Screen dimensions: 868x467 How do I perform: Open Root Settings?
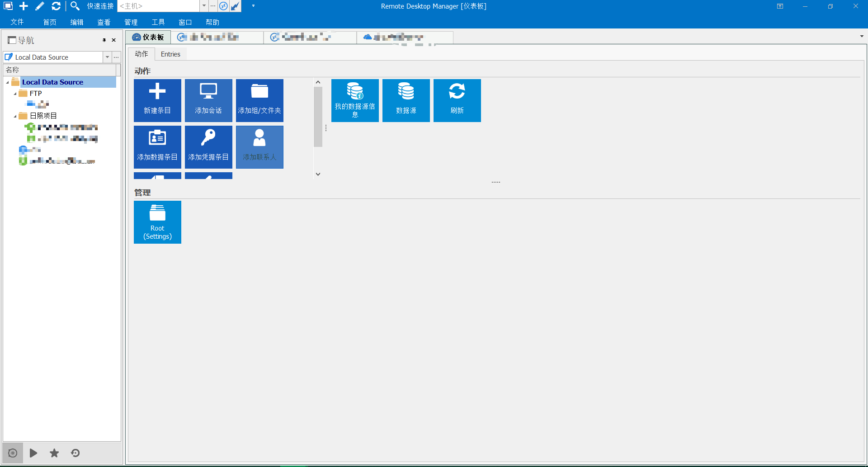(x=157, y=222)
